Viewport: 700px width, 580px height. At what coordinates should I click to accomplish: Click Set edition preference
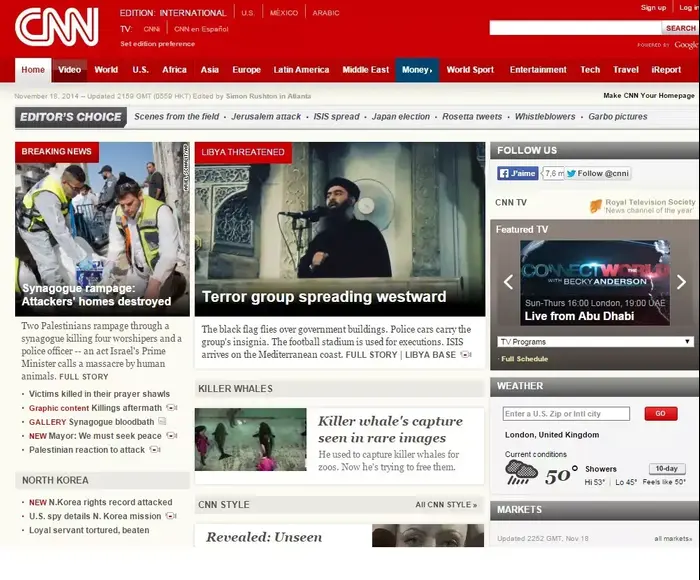point(158,44)
